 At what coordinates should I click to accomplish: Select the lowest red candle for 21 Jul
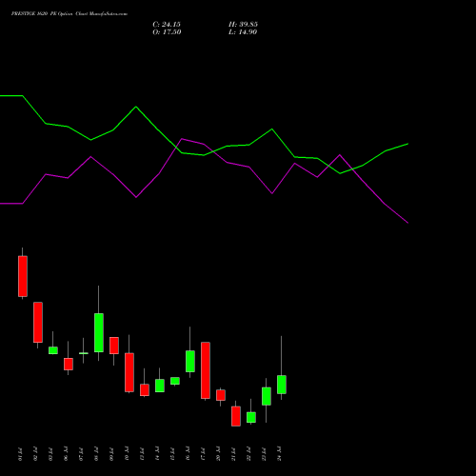(236, 416)
